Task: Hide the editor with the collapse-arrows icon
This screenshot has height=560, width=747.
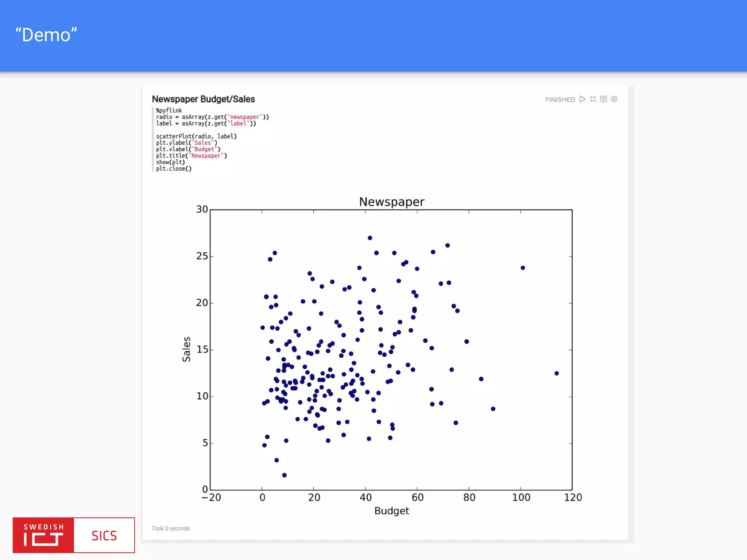Action: click(593, 99)
